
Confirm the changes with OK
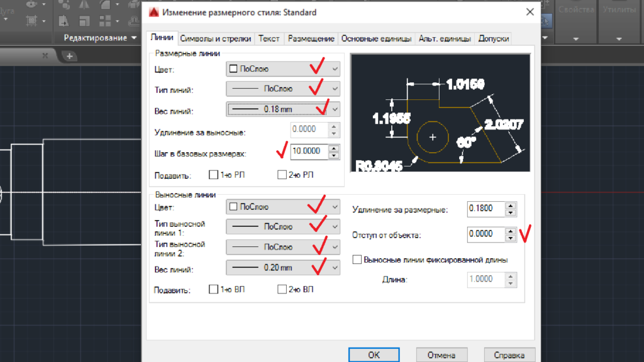click(x=374, y=355)
